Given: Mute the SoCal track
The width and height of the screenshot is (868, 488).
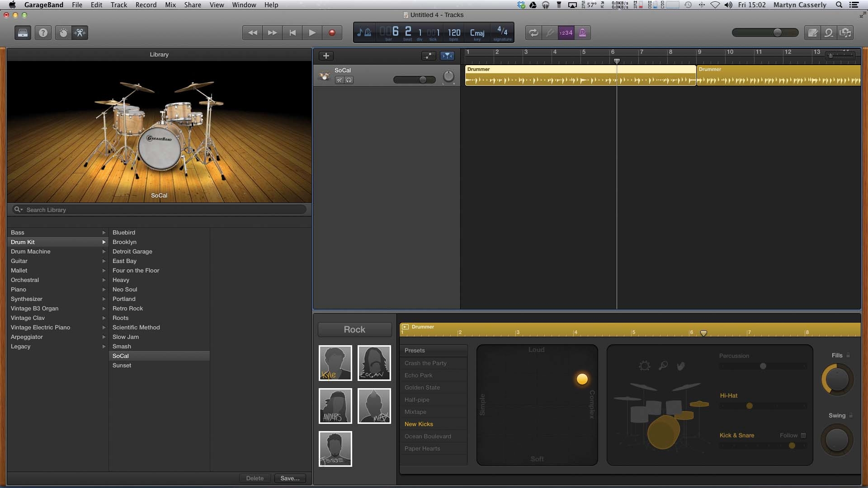Looking at the screenshot, I should point(340,80).
